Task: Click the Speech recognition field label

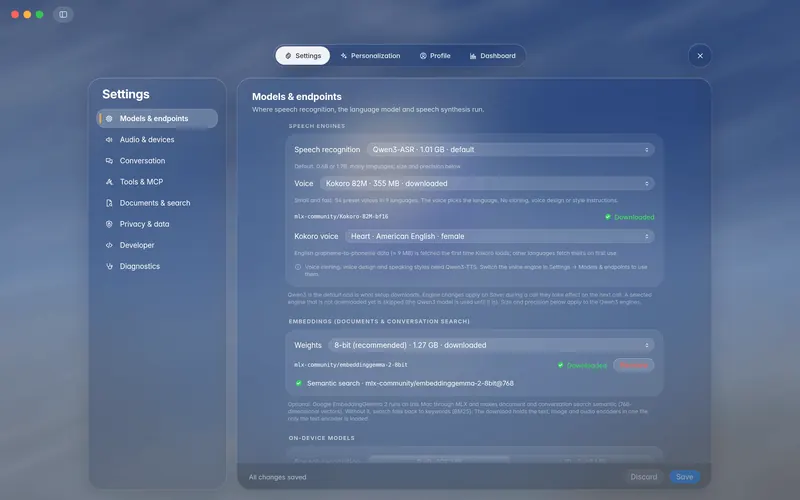Action: (327, 149)
